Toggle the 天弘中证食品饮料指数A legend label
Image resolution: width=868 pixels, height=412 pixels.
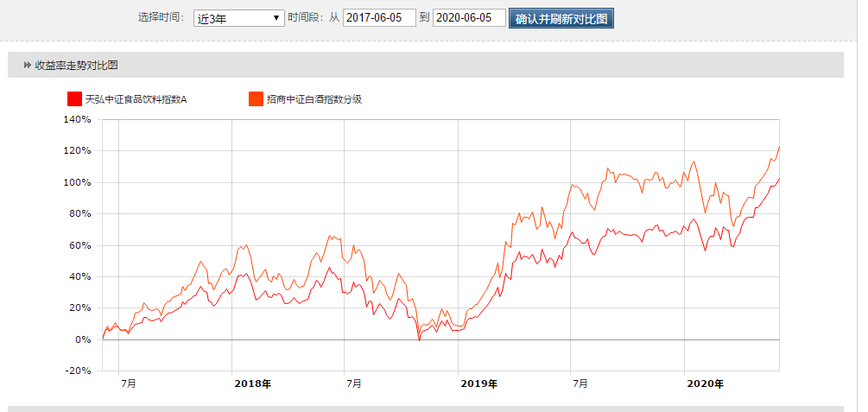[136, 99]
